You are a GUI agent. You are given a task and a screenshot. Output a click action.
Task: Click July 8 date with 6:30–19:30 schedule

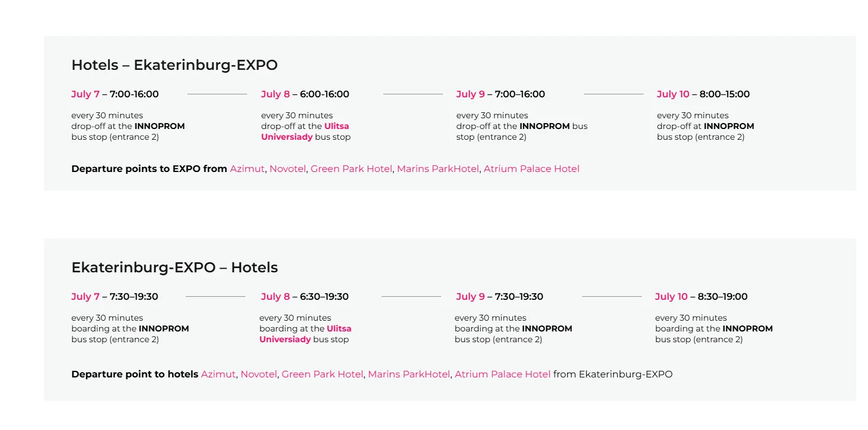275,297
